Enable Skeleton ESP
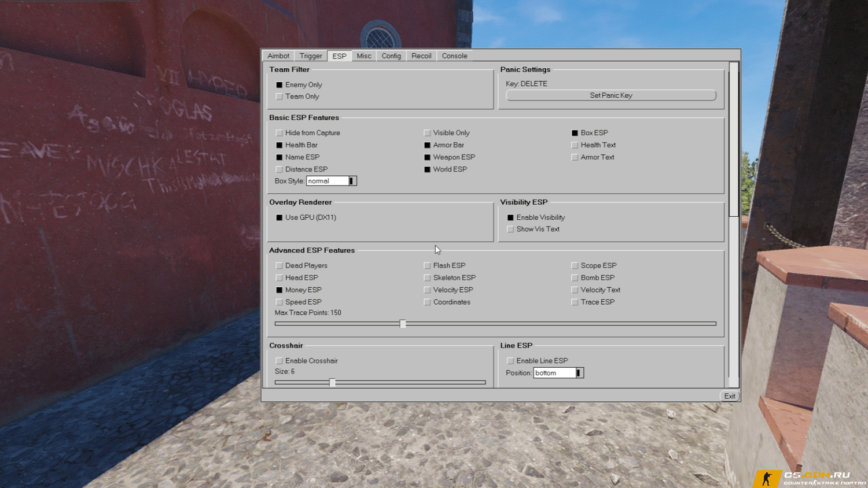This screenshot has height=488, width=868. 428,278
